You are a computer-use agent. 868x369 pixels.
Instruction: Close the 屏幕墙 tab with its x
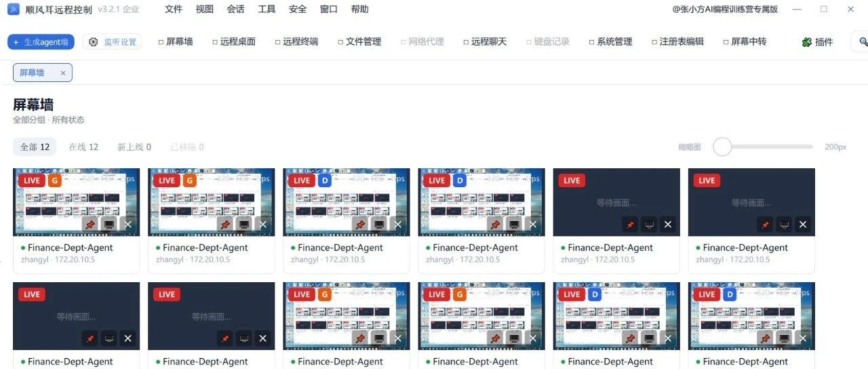coord(63,73)
